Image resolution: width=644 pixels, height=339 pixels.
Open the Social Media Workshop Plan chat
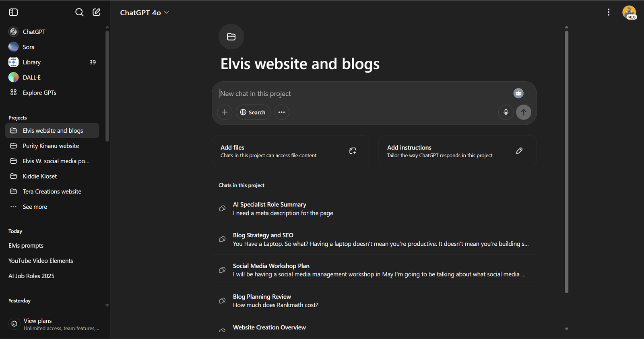(x=375, y=270)
